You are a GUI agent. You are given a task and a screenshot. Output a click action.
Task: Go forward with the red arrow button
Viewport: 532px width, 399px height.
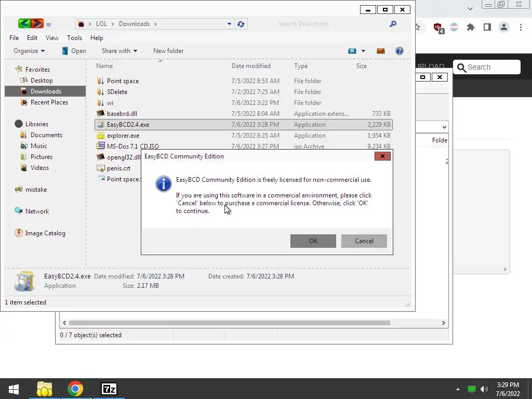click(x=37, y=23)
